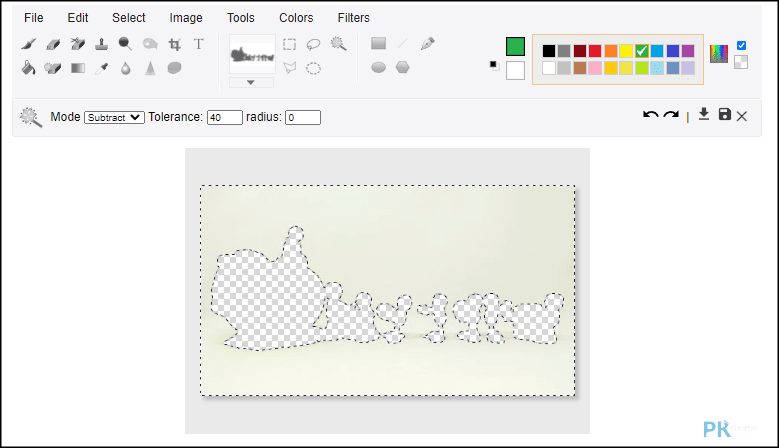Close the editor with the X icon
The height and width of the screenshot is (448, 779).
click(x=742, y=116)
